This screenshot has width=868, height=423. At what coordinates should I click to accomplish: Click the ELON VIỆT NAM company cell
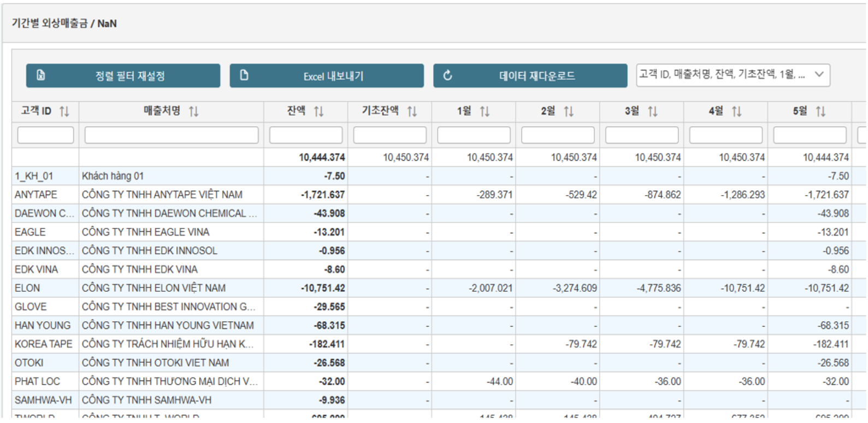(x=153, y=288)
